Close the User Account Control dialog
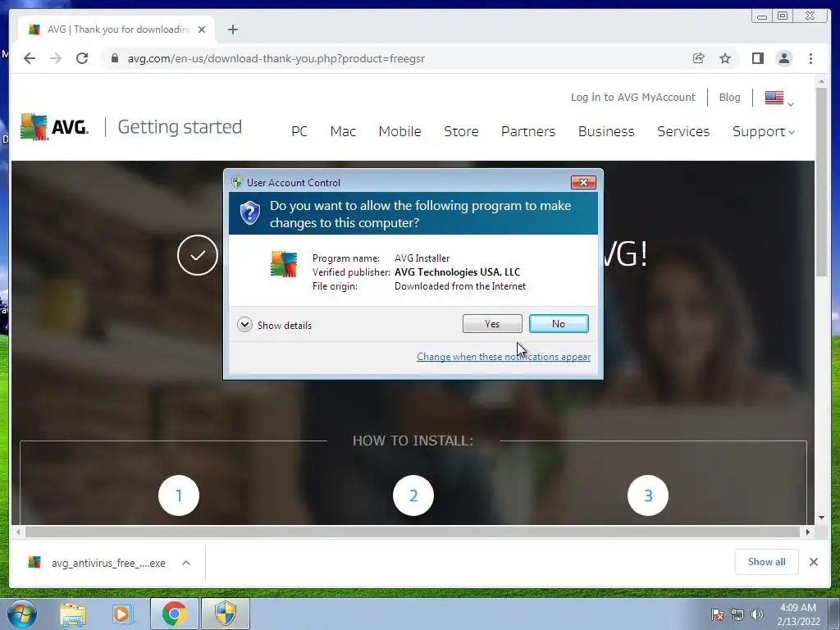Image resolution: width=840 pixels, height=630 pixels. (x=583, y=183)
